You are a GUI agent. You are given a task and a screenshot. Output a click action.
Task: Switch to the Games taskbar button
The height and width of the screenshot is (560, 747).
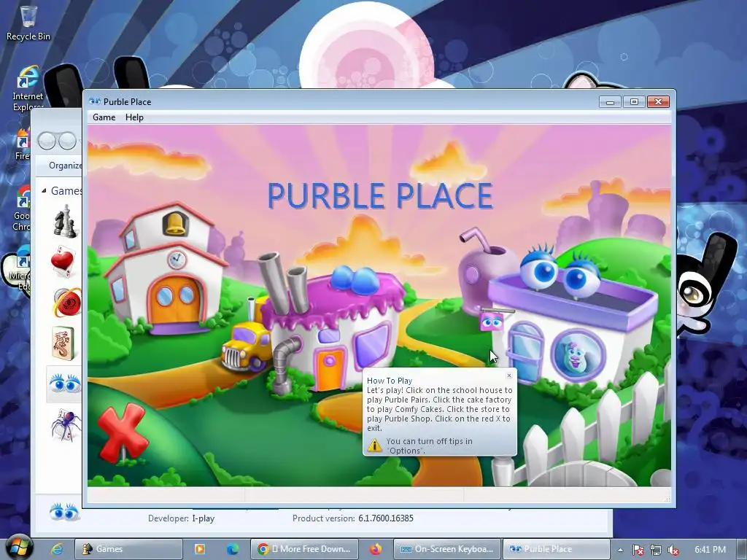pos(128,549)
